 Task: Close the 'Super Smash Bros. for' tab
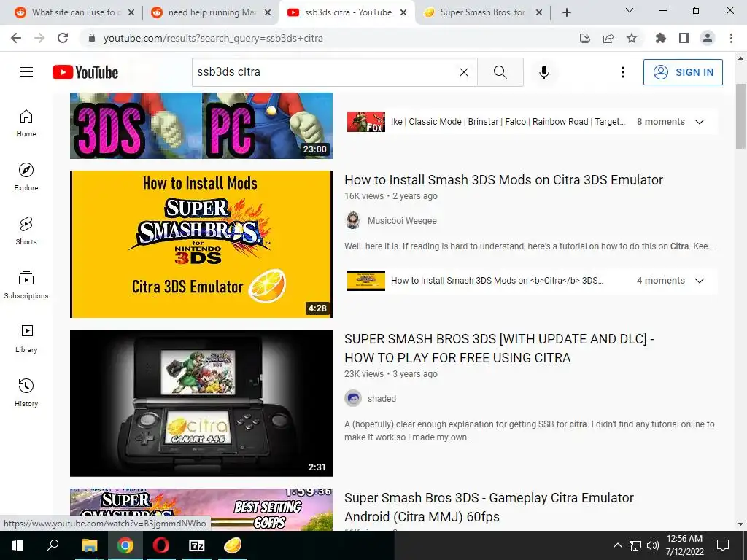point(539,12)
